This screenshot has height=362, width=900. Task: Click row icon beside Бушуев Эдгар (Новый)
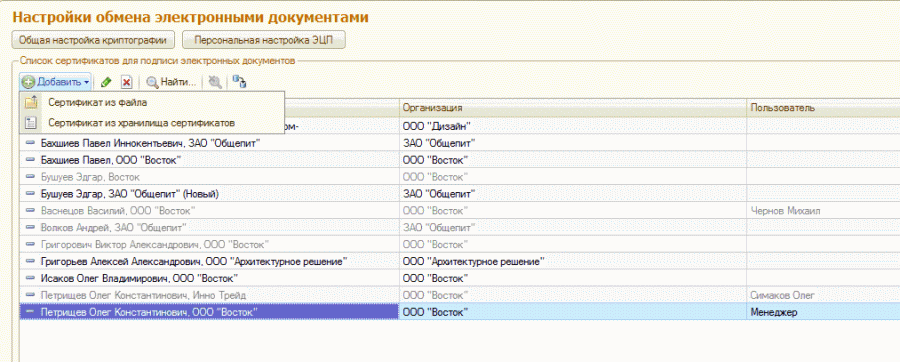tap(30, 194)
